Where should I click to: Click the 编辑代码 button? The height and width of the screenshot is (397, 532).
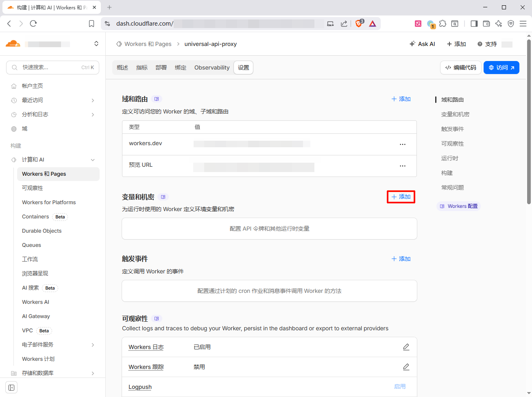click(x=460, y=68)
